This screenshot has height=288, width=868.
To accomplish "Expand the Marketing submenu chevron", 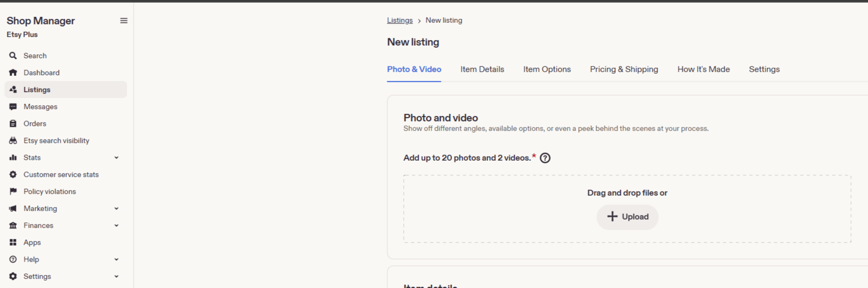I will pyautogui.click(x=117, y=208).
